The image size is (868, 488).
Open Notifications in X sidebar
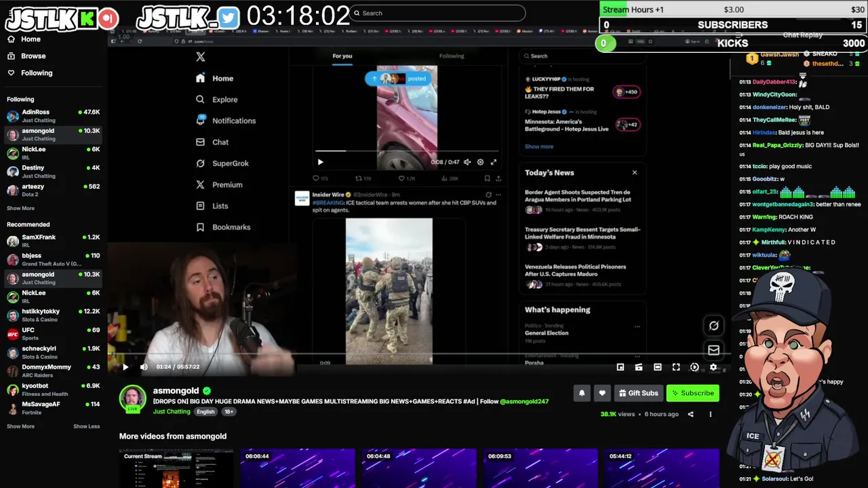[226, 121]
